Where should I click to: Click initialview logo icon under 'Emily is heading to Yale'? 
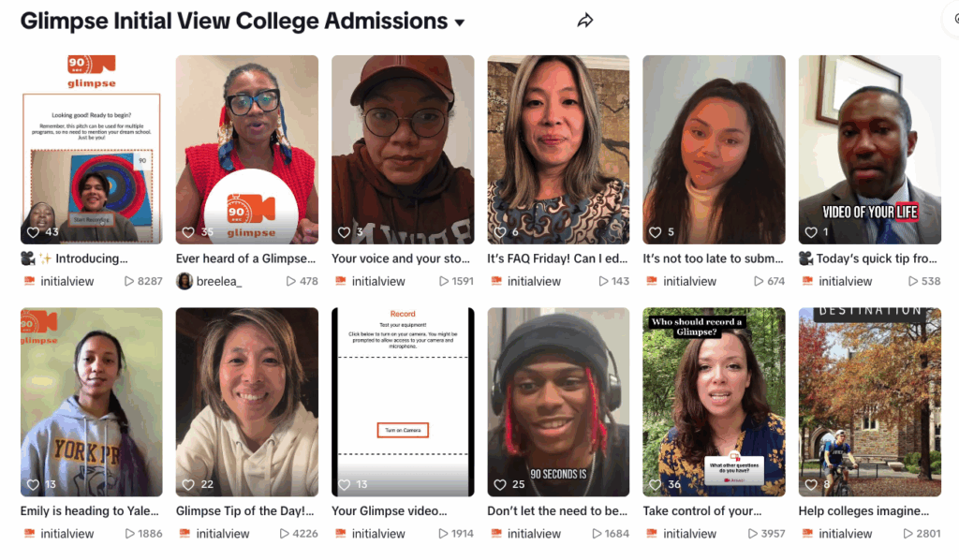tap(29, 534)
